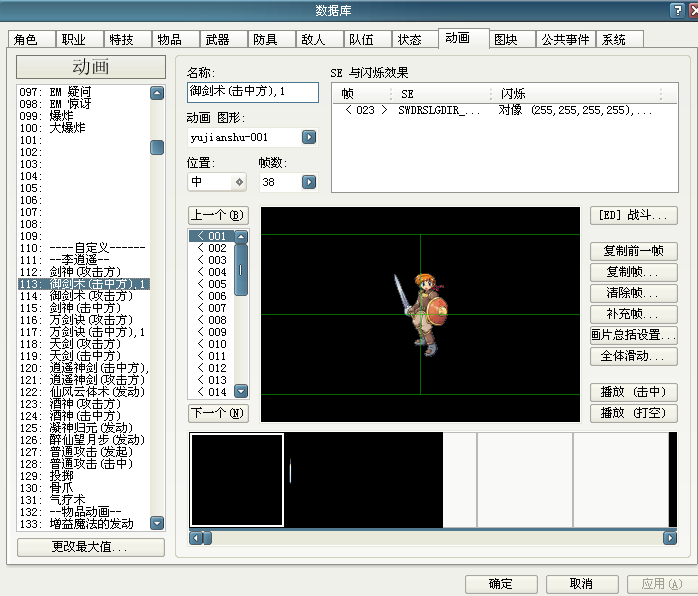Open graphic picker arrow beside yujianshu-001
Image resolution: width=698 pixels, height=596 pixels.
click(x=309, y=137)
